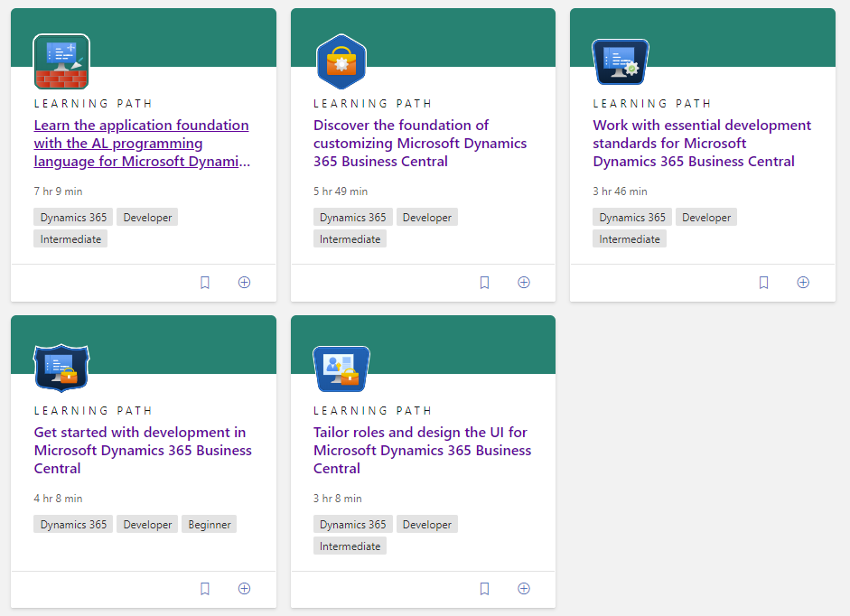Add 'Discover the foundation of customizing' to collection

(524, 283)
